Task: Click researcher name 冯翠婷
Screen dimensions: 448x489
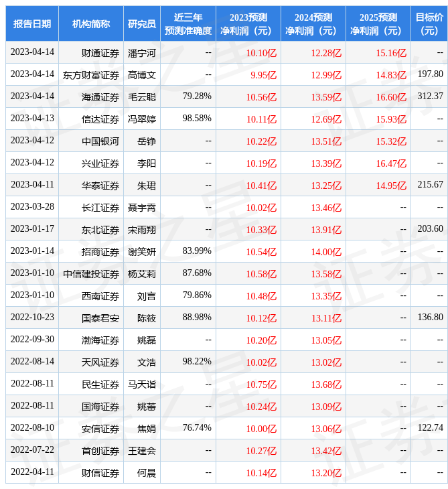Action: [142, 119]
